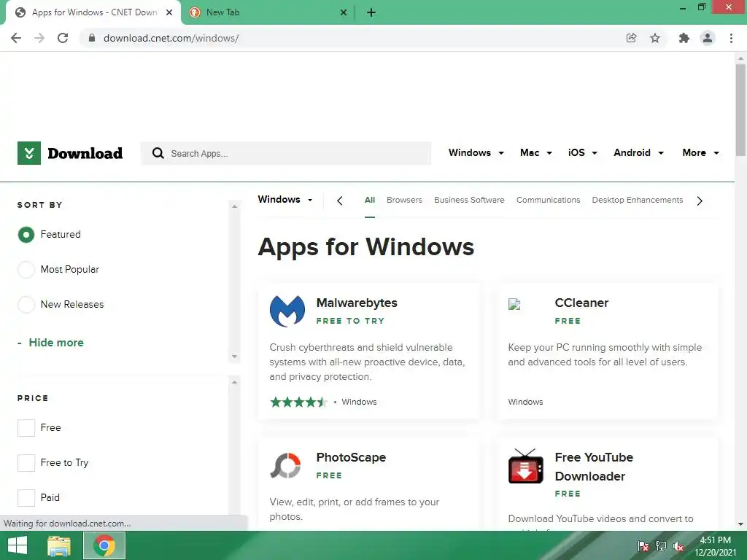Open the Windows Start button
Image resolution: width=747 pixels, height=560 pixels.
tap(18, 545)
